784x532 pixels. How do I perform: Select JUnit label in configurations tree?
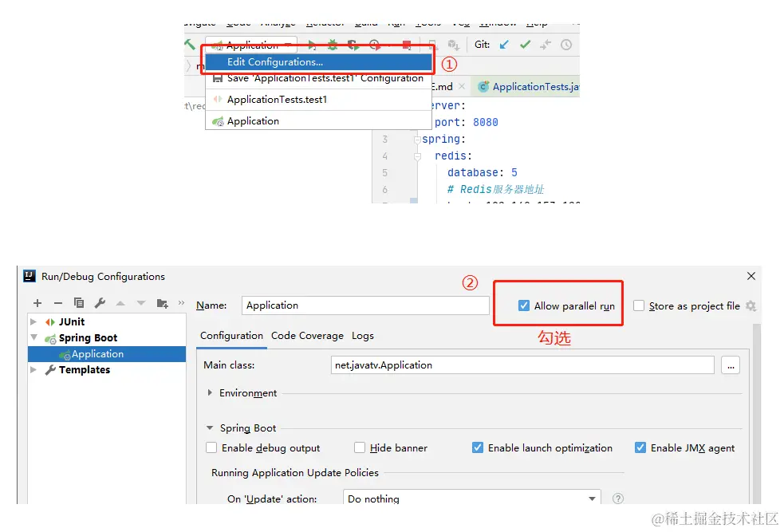72,321
